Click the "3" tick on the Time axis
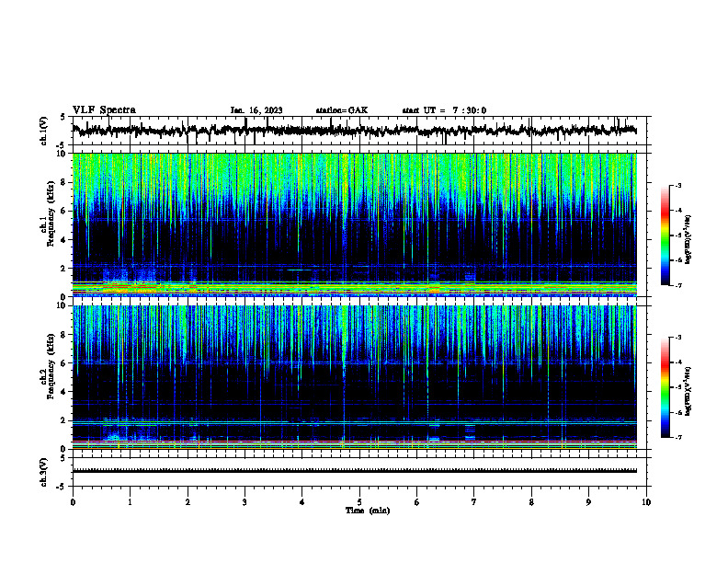728x563 pixels. pyautogui.click(x=245, y=502)
